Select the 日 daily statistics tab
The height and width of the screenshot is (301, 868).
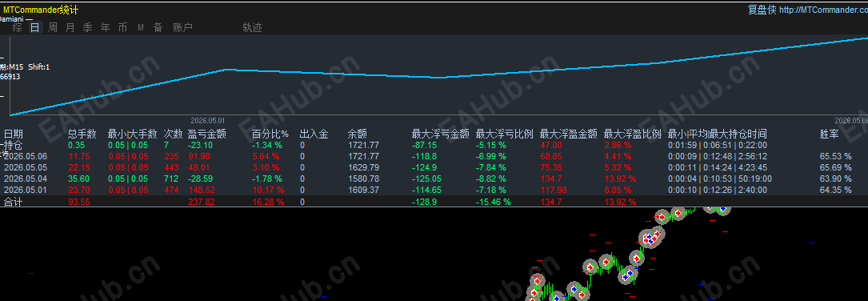(35, 28)
